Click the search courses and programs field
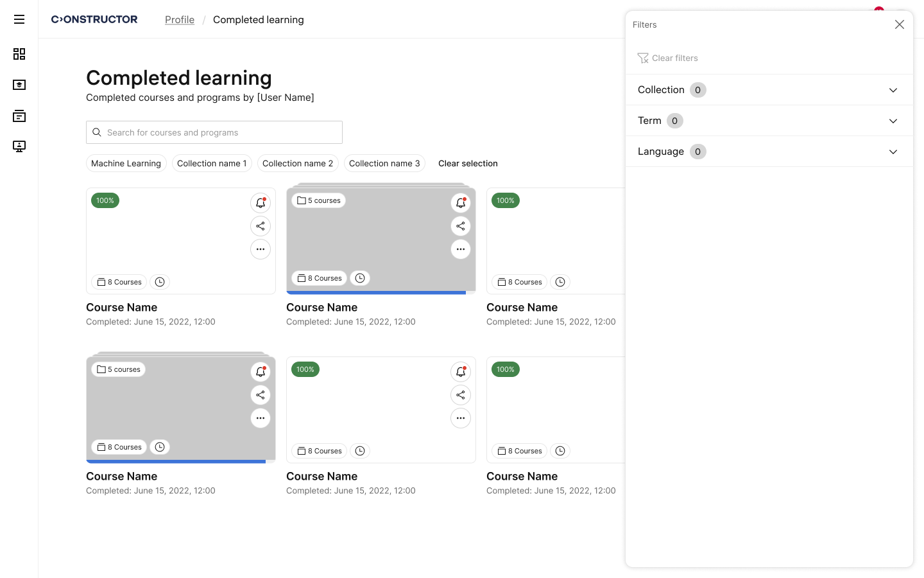The image size is (924, 578). (x=214, y=132)
